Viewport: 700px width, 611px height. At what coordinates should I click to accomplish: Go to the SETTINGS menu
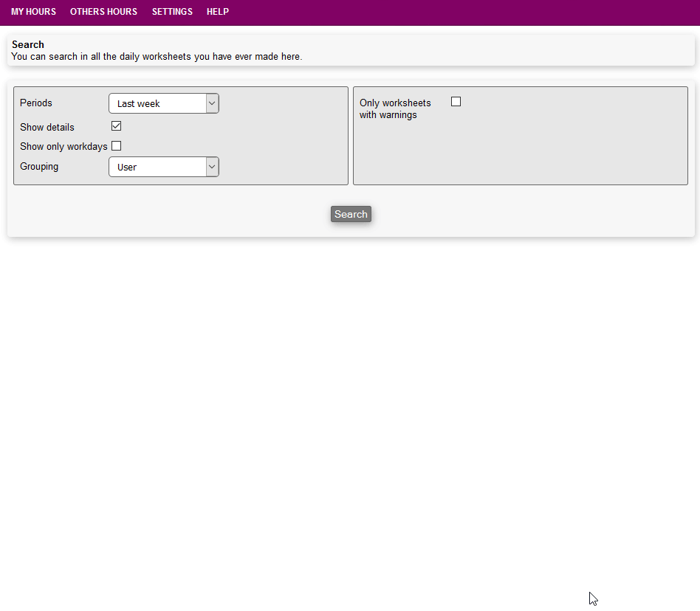(172, 12)
